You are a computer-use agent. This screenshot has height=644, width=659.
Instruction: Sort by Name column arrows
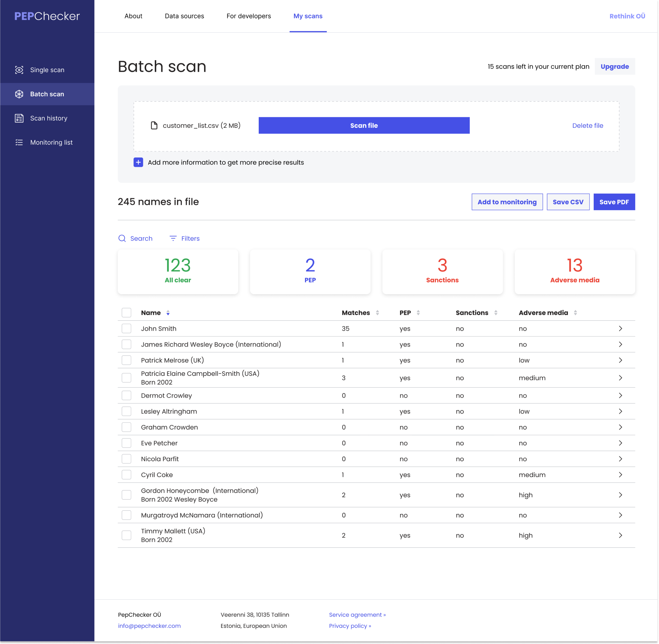[168, 313]
